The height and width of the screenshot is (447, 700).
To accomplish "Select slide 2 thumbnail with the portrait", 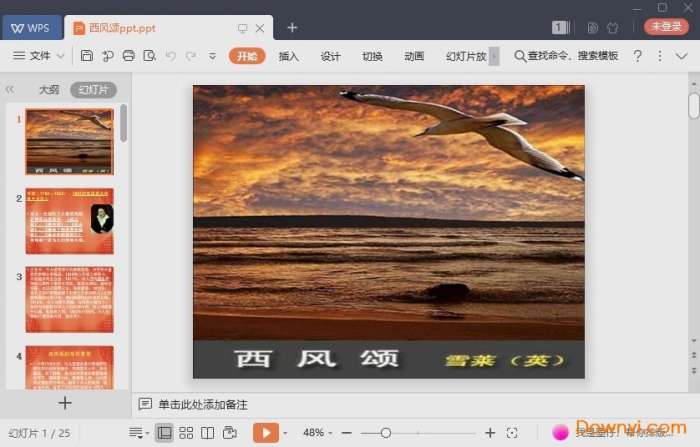I will tap(70, 221).
